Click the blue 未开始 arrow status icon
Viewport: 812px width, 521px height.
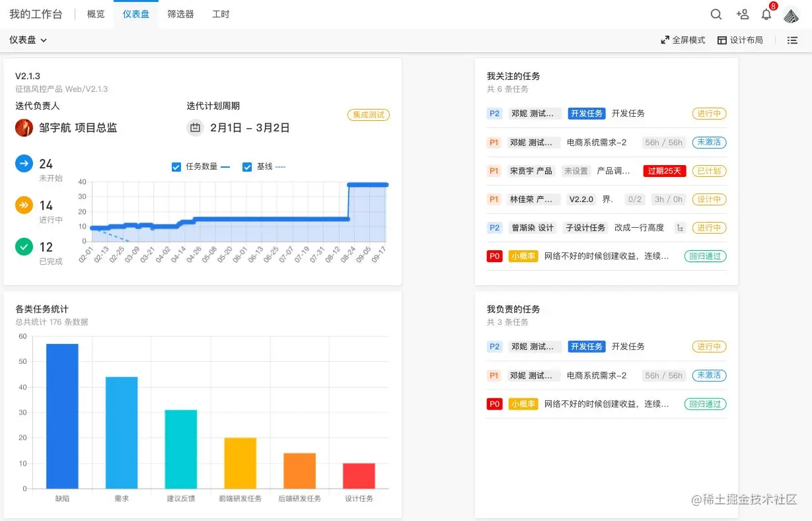point(24,164)
